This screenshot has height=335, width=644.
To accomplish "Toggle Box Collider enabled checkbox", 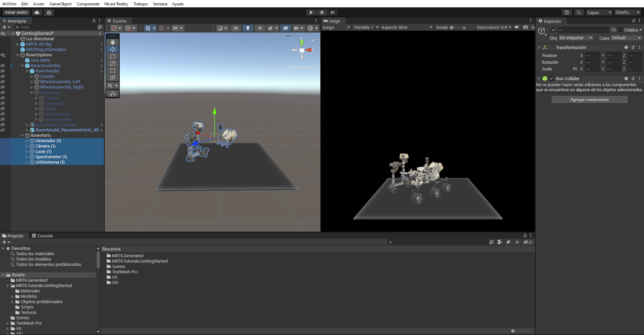I will (551, 78).
